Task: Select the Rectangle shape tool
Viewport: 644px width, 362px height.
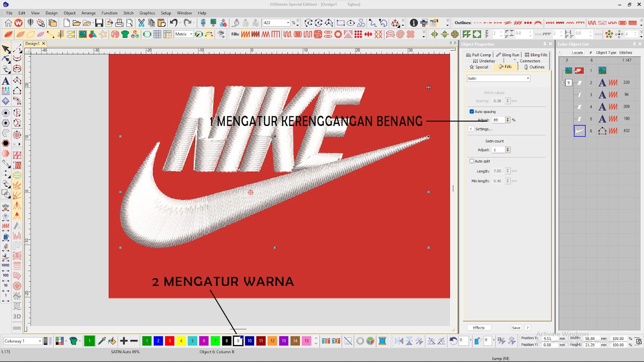Action: [341, 23]
